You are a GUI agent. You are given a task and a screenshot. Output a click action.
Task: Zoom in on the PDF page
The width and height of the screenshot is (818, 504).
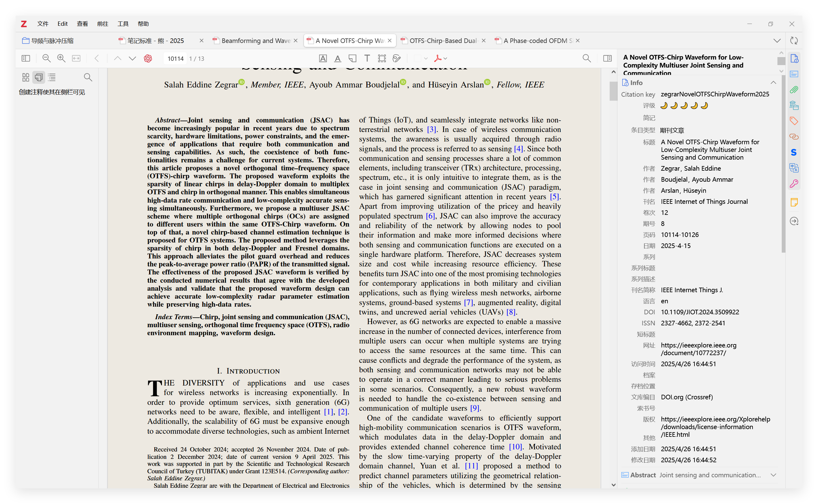pyautogui.click(x=61, y=59)
